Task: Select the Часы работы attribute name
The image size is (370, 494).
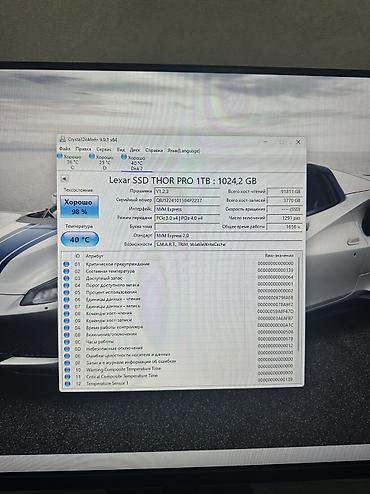Action: point(100,342)
